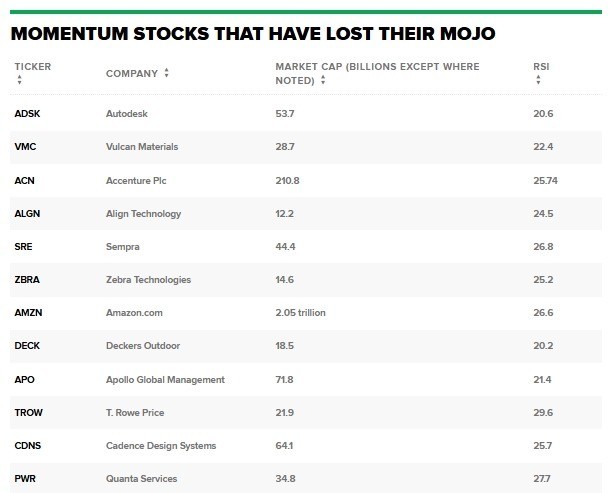Select the Momentum Stocks table title
The image size is (611, 493).
point(253,34)
